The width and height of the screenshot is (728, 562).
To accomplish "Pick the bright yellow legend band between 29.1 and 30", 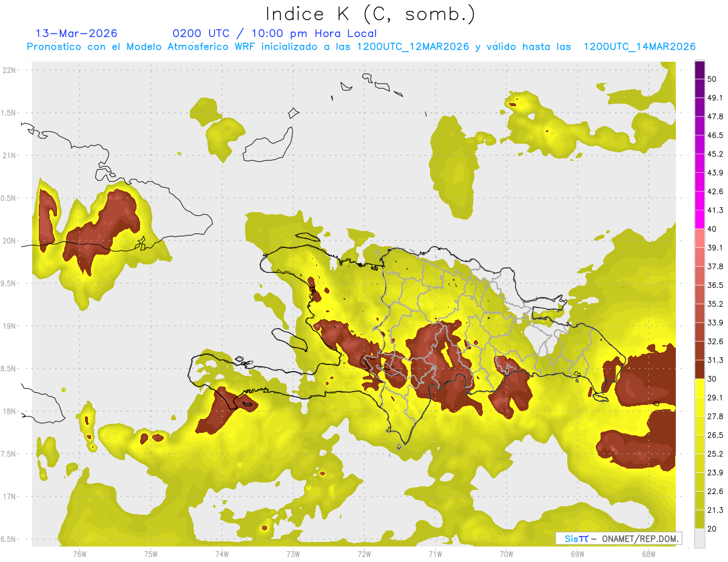I will (x=699, y=388).
